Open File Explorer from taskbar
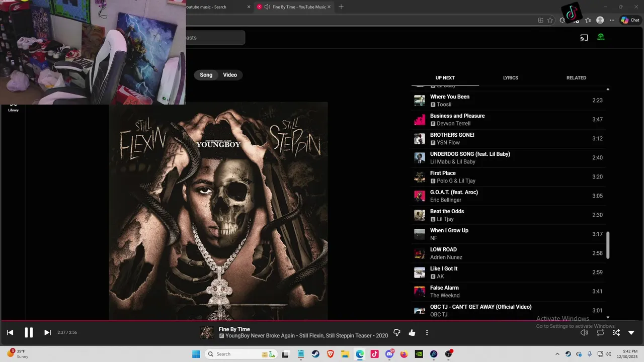Viewport: 644px width, 362px height. click(345, 354)
